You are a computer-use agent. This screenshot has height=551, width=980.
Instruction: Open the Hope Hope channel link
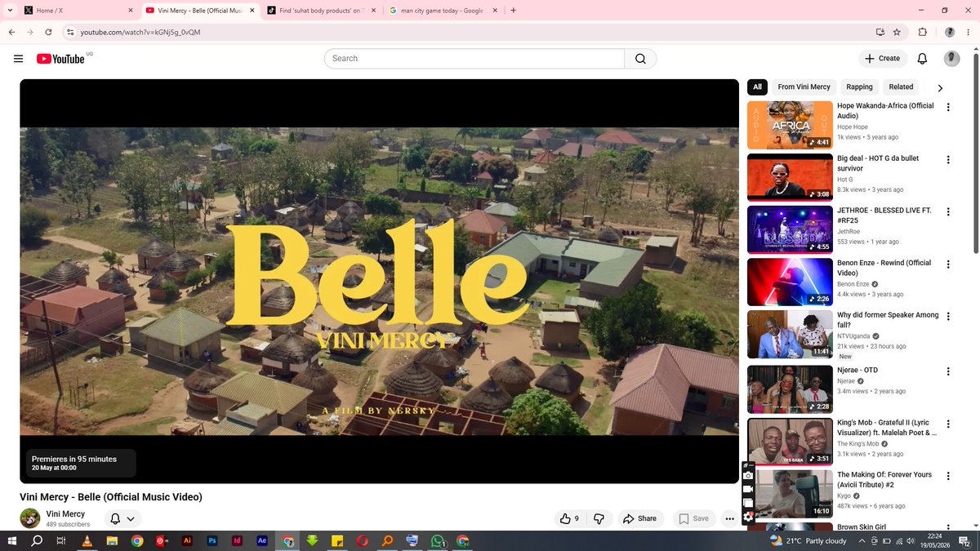click(x=853, y=127)
